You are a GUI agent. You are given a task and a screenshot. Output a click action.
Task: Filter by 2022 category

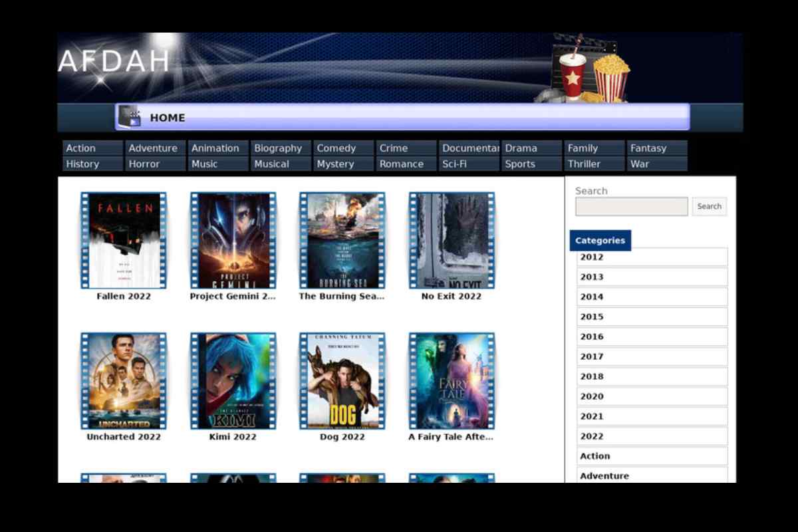[x=652, y=436]
